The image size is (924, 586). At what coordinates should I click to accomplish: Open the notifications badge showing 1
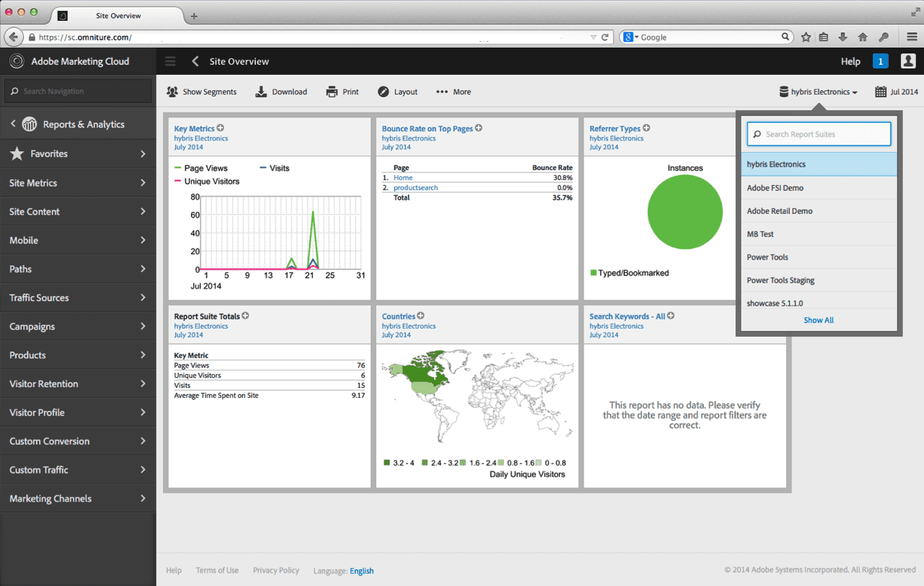click(880, 61)
